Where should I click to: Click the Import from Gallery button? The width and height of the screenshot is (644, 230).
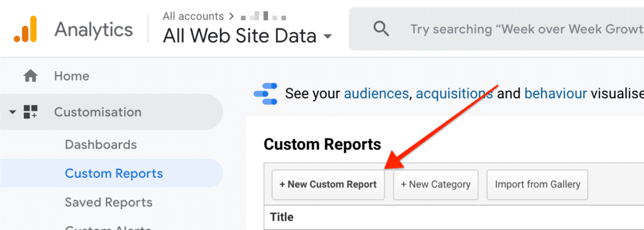pos(538,185)
